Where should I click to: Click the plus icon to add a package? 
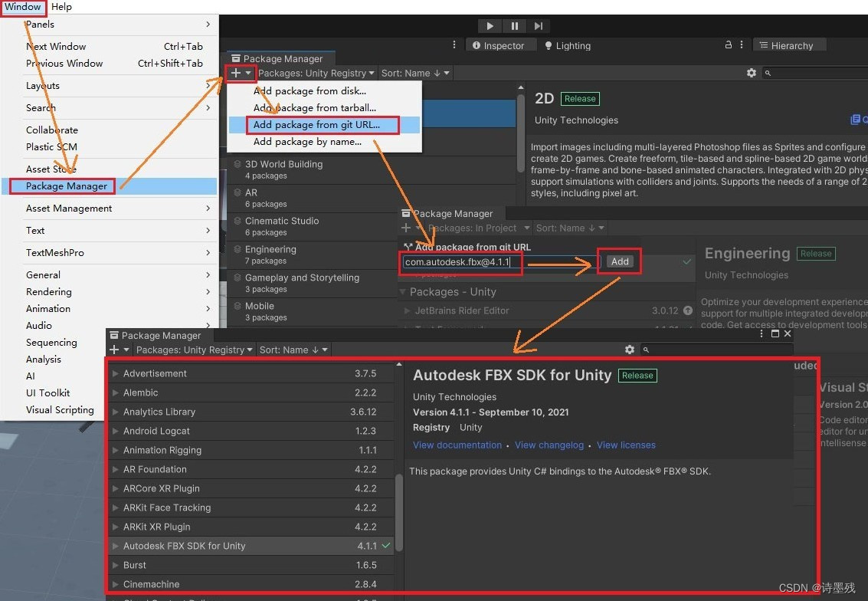[235, 73]
